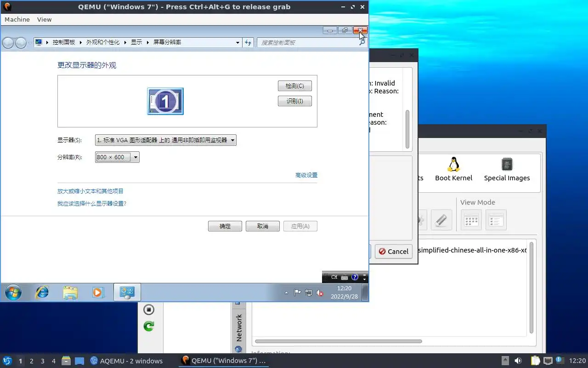Open the file manager icon on the host panel

(x=66, y=361)
